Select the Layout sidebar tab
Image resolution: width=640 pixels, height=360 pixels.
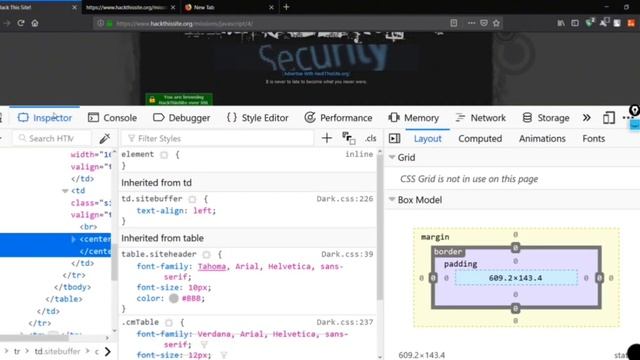427,139
